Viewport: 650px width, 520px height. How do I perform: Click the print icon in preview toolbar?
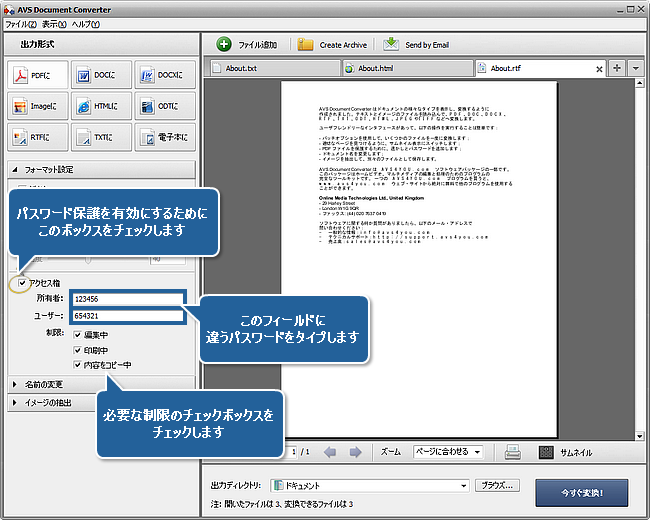pos(513,452)
